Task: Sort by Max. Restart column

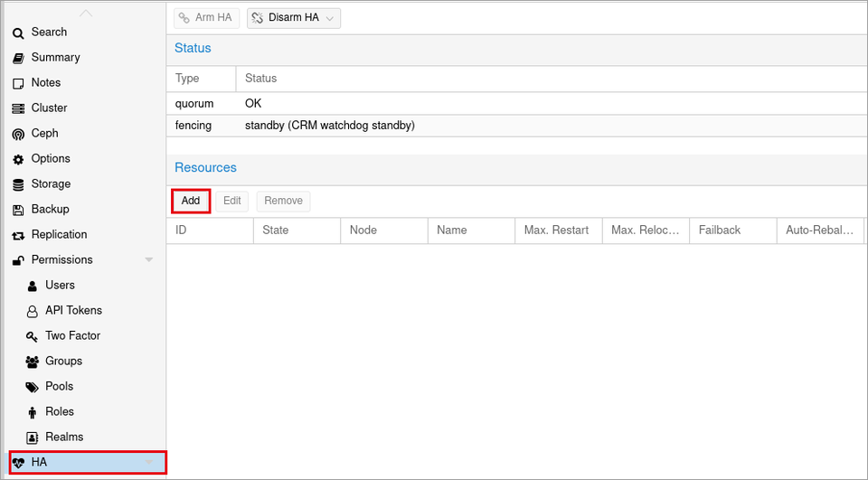Action: (559, 231)
